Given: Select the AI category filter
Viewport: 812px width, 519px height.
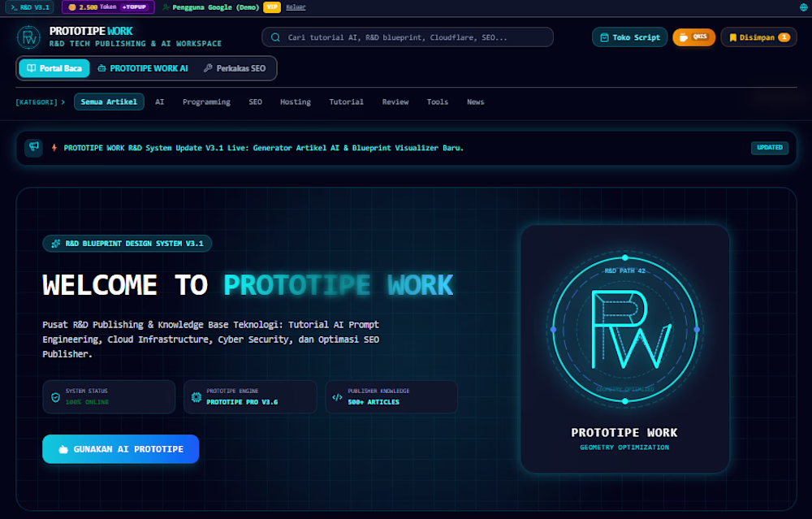Looking at the screenshot, I should (159, 102).
